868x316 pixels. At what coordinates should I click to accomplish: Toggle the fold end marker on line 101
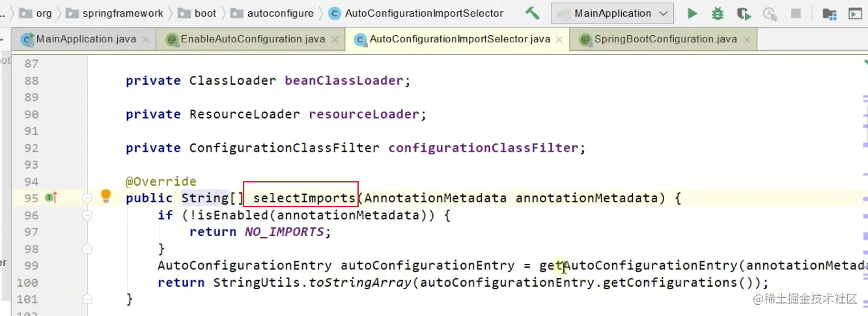coord(87,299)
